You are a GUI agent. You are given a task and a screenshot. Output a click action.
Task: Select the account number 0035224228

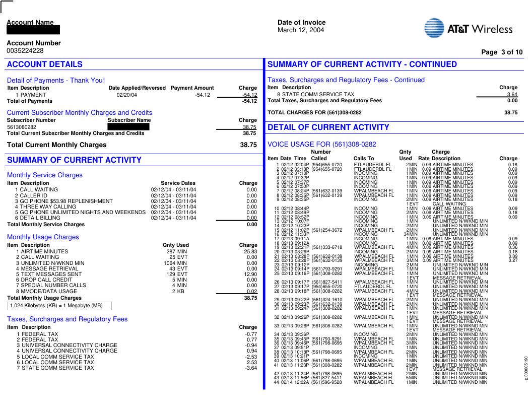tap(25, 51)
